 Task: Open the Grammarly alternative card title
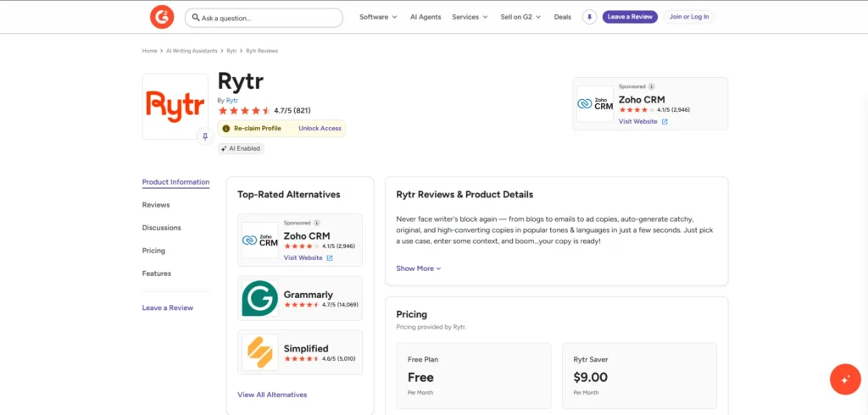(x=309, y=295)
